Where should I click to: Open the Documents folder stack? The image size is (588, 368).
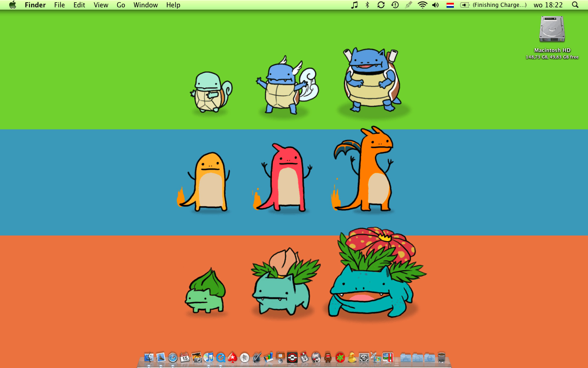pos(418,357)
